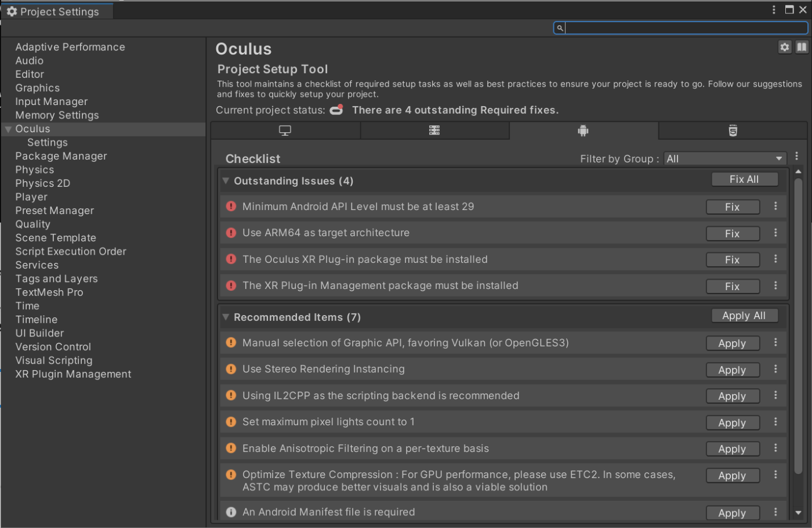Click the info icon beside Android Manifest file

click(x=231, y=512)
